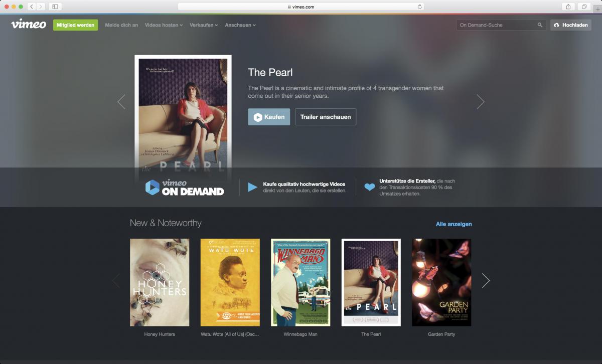Open the featured The Pearl poster
The width and height of the screenshot is (602, 364).
pyautogui.click(x=183, y=116)
